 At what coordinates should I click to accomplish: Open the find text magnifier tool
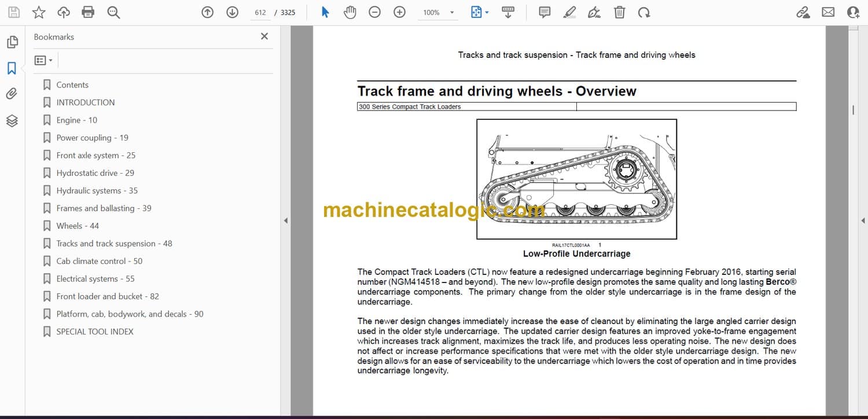[x=113, y=12]
